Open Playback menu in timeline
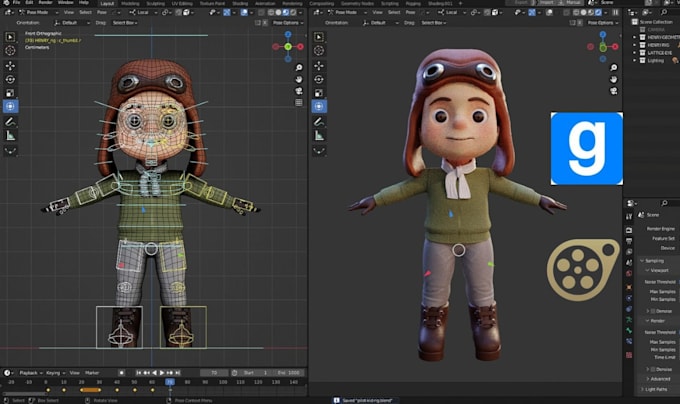 (x=30, y=373)
